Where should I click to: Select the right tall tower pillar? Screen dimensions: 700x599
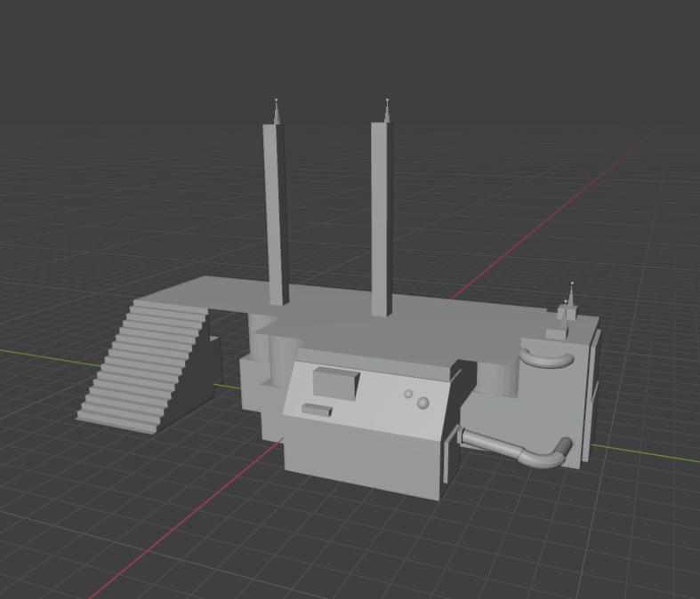pos(382,219)
